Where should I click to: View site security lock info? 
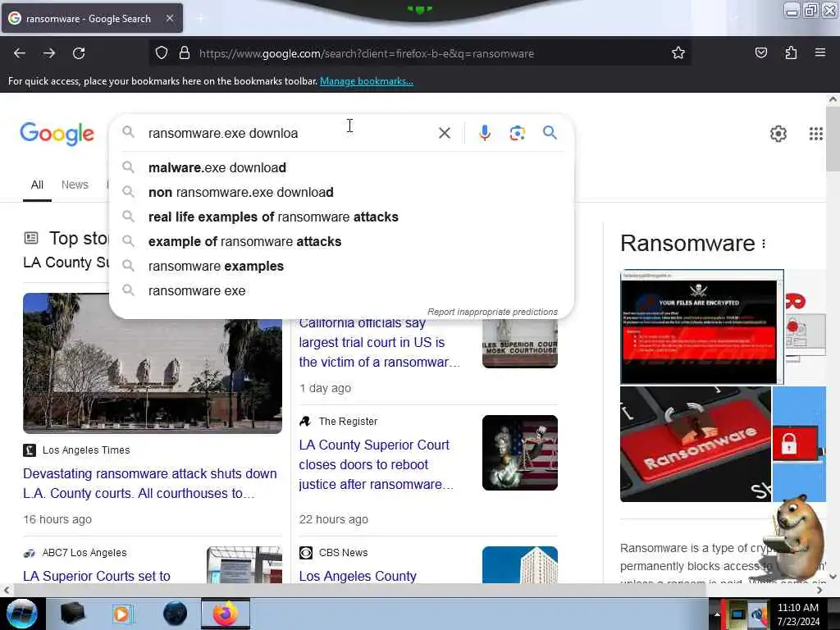click(185, 53)
